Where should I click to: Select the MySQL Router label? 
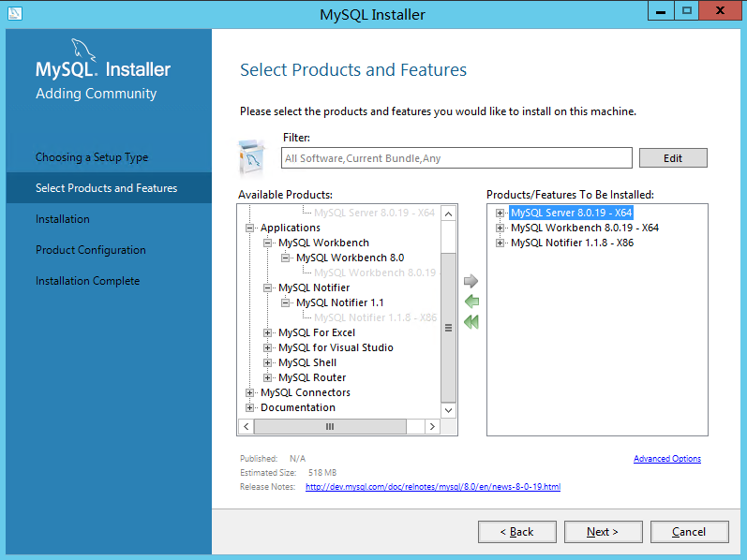pos(312,377)
